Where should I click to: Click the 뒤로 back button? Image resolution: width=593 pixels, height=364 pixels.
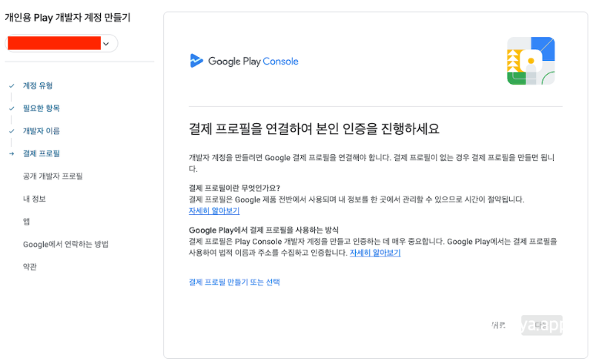coord(498,325)
